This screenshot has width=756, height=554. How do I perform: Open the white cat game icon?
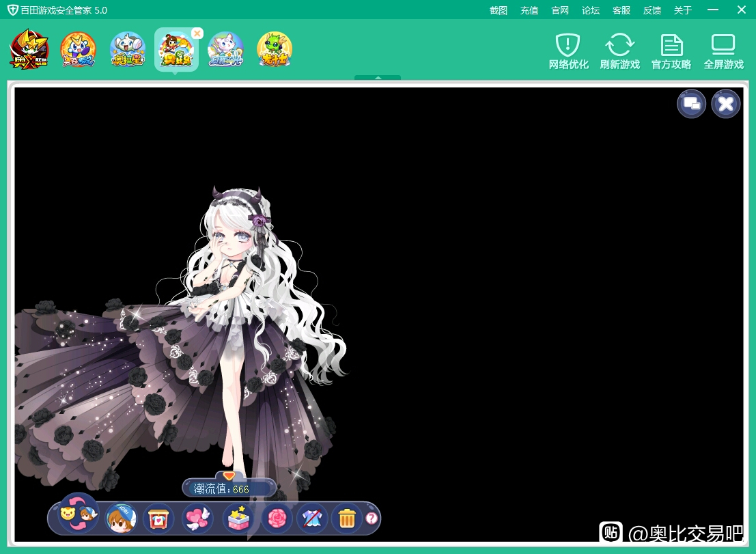(x=225, y=49)
